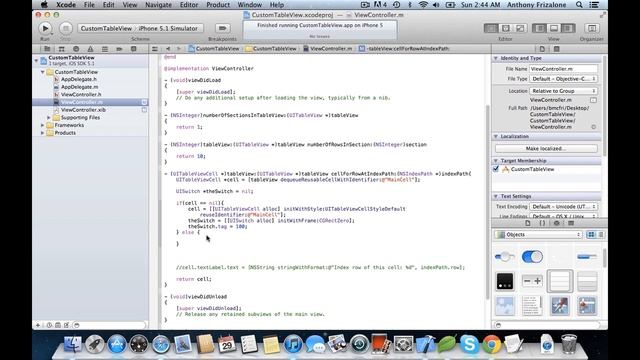Show the Media library

(x=571, y=223)
